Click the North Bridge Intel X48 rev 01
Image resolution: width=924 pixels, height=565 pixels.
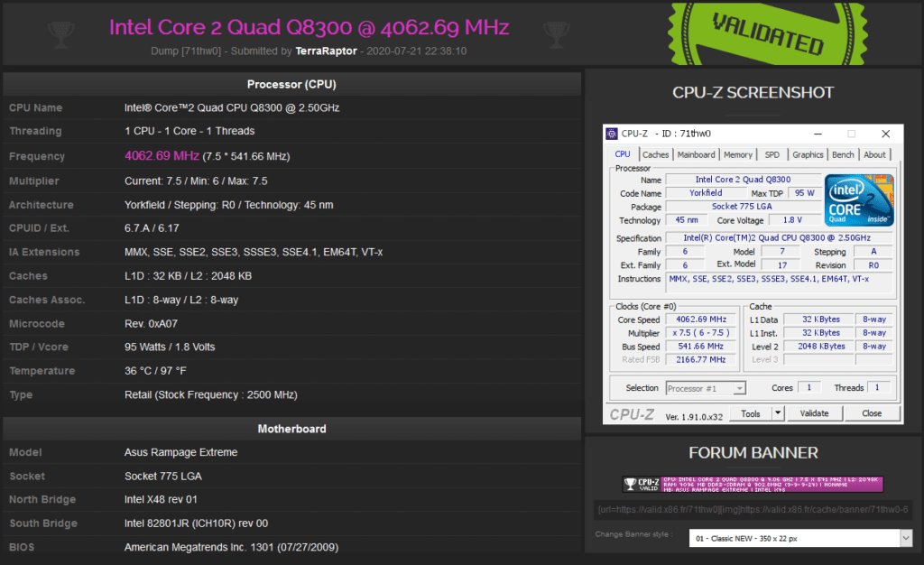161,500
